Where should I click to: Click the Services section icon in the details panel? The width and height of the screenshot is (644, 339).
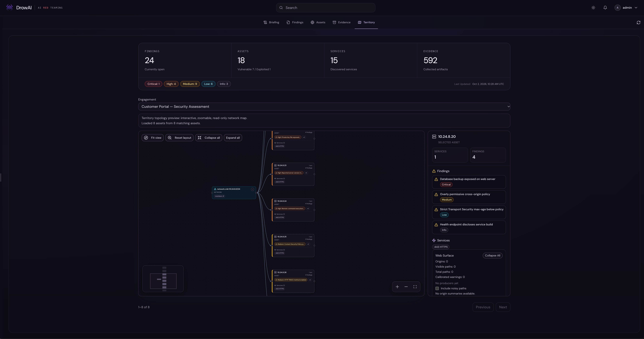click(434, 240)
